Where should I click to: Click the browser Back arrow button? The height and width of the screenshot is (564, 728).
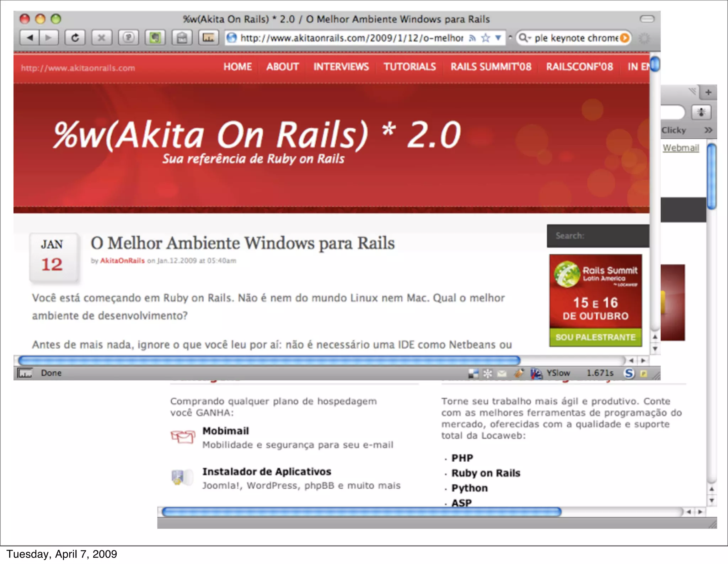30,38
